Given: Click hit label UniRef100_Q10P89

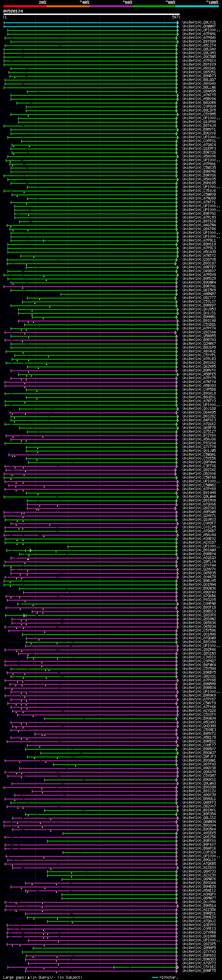Looking at the screenshot, I should (199, 122).
